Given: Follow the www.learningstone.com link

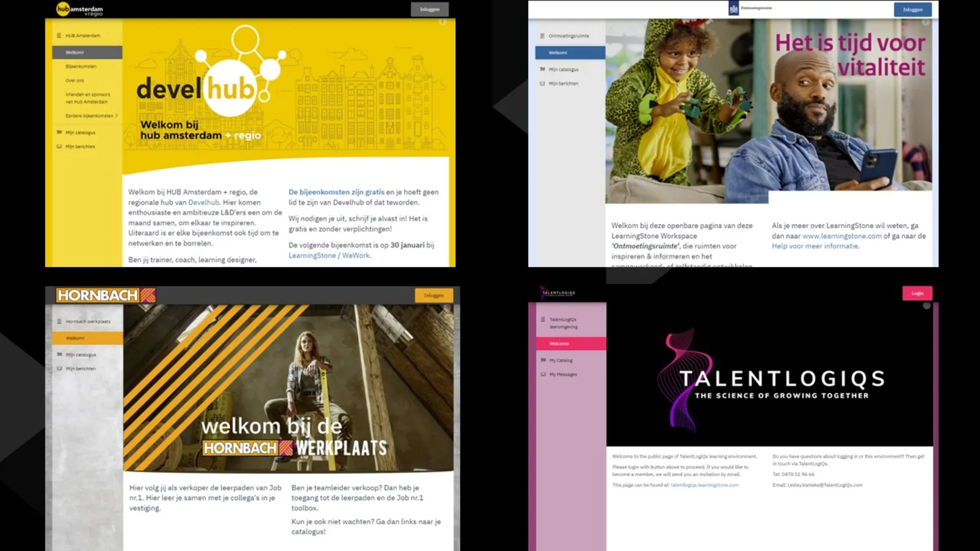Looking at the screenshot, I should click(x=842, y=236).
